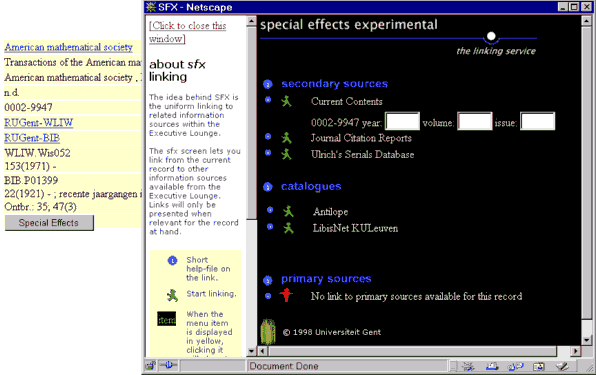Click the help icon beside secondary sources
The image size is (596, 375).
tap(268, 84)
